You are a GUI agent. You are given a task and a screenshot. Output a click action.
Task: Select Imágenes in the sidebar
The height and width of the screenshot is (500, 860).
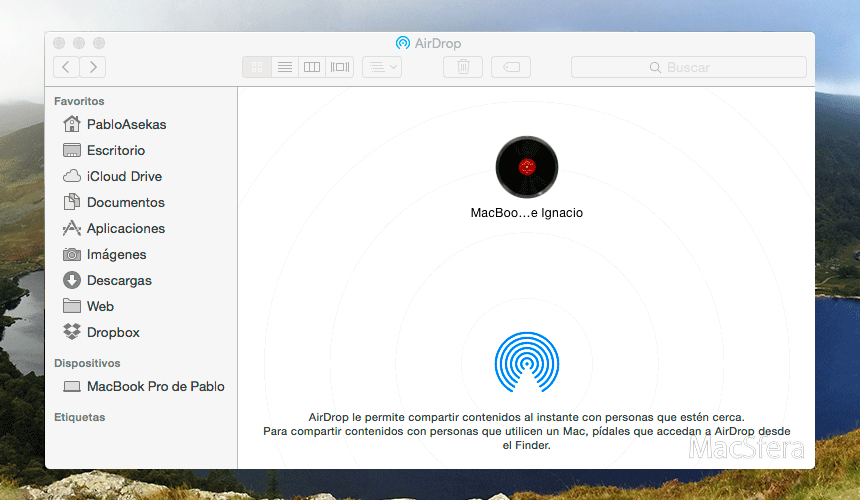[116, 254]
